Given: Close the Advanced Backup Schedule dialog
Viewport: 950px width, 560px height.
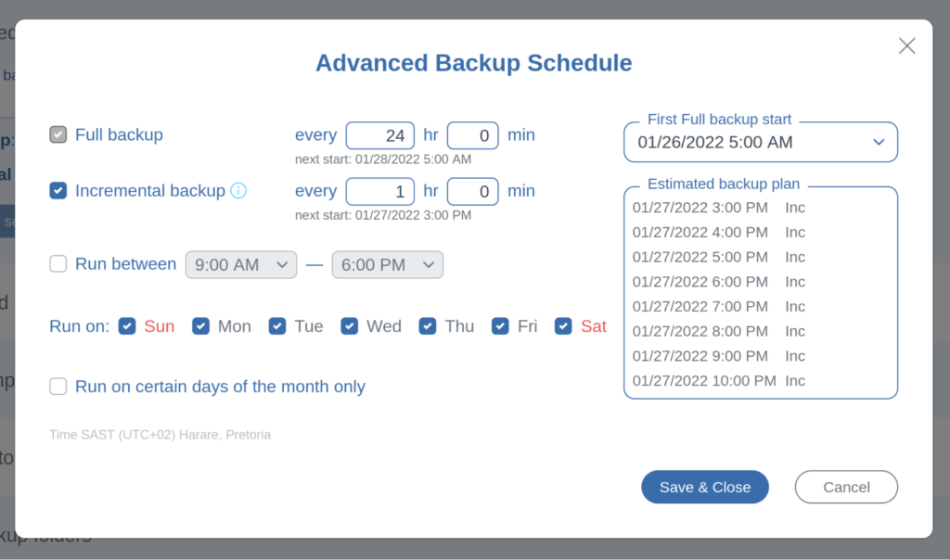Looking at the screenshot, I should coord(906,45).
